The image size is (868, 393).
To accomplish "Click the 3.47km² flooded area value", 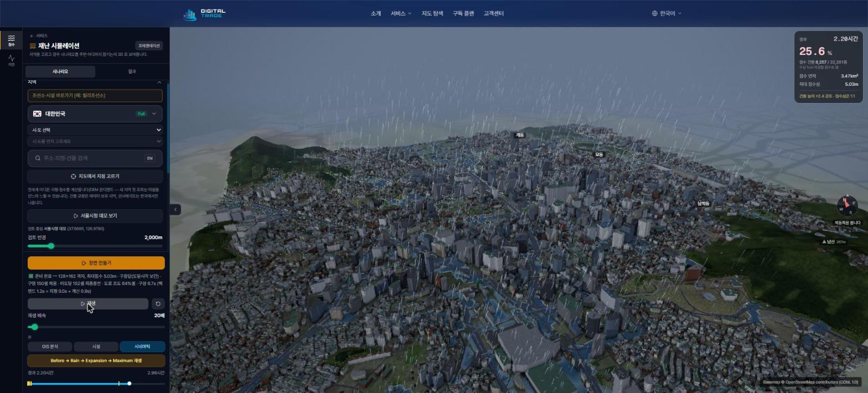I will [849, 76].
